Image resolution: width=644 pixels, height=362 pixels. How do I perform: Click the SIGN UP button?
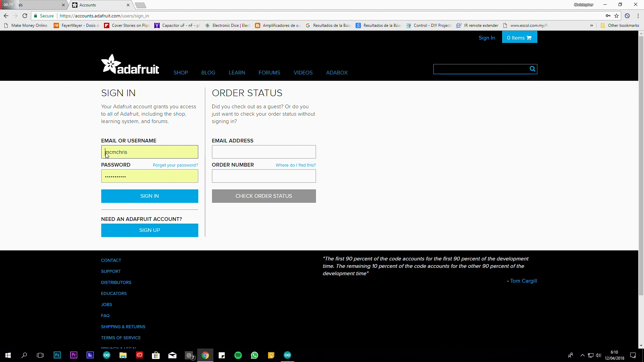click(150, 230)
